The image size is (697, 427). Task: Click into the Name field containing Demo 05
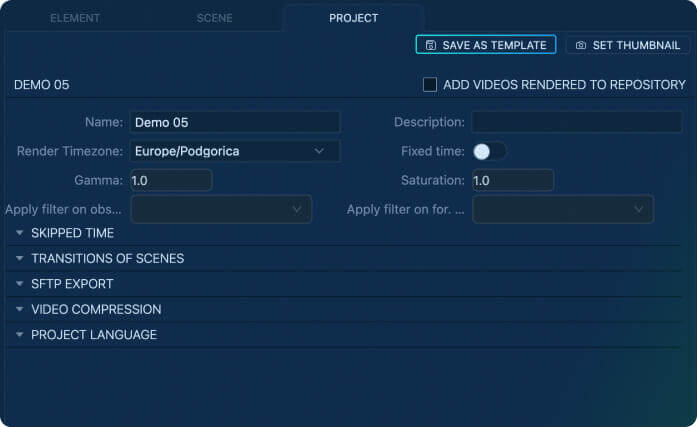click(x=234, y=122)
